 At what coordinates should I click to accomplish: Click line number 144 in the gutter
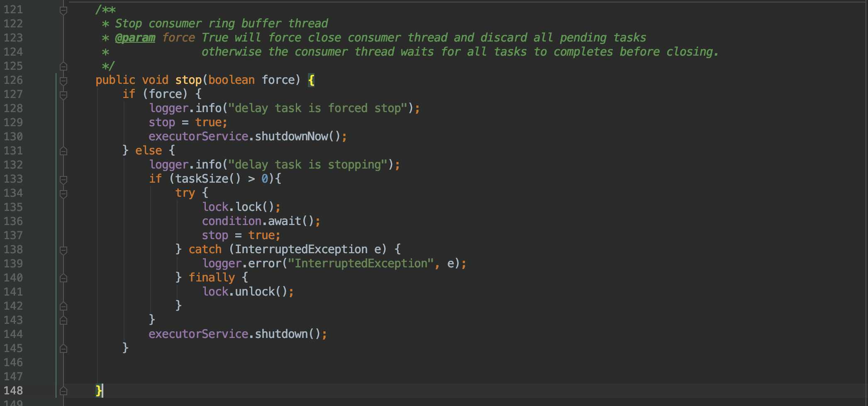[x=13, y=334]
